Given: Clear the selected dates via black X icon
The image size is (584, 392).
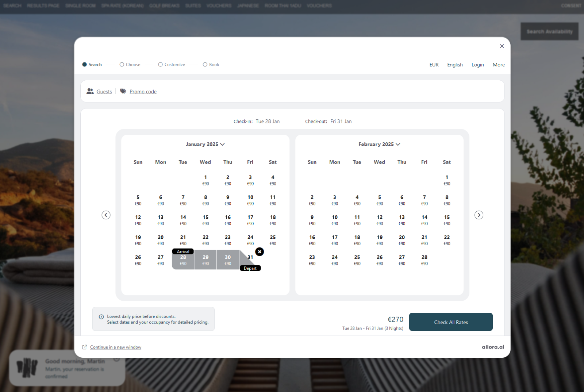Looking at the screenshot, I should tap(260, 252).
